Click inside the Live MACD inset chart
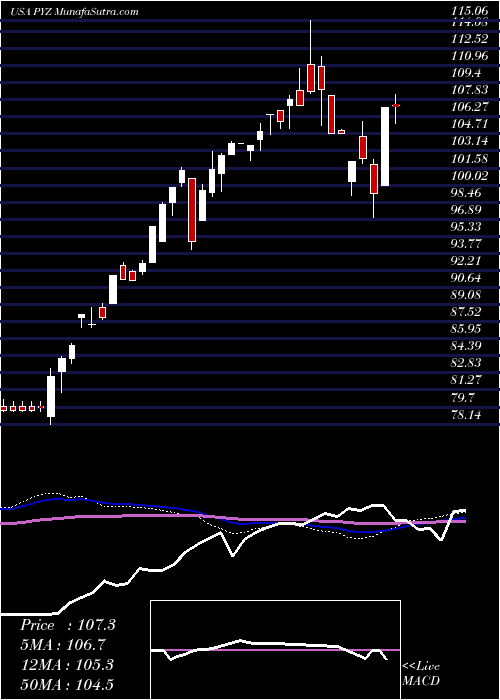Viewport: 500px width, 700px height. coord(276,650)
